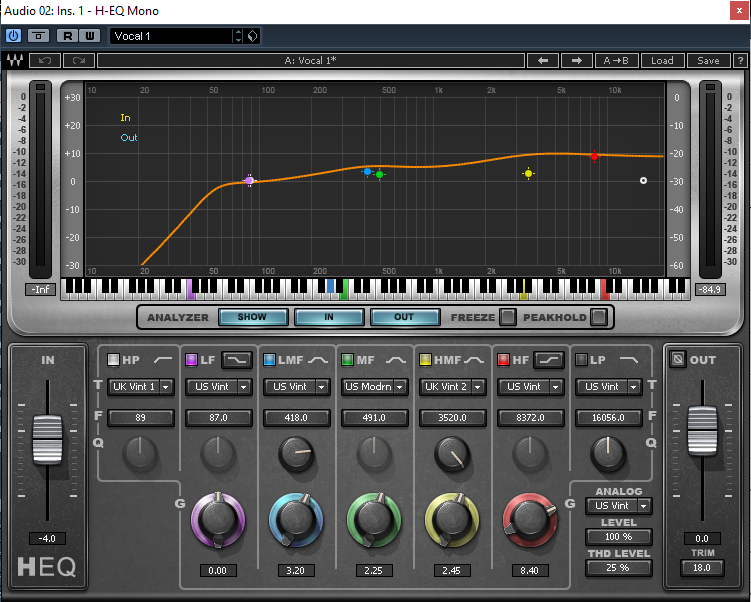Open the A: Vocal 1* preset menu
The image size is (751, 602).
(310, 60)
